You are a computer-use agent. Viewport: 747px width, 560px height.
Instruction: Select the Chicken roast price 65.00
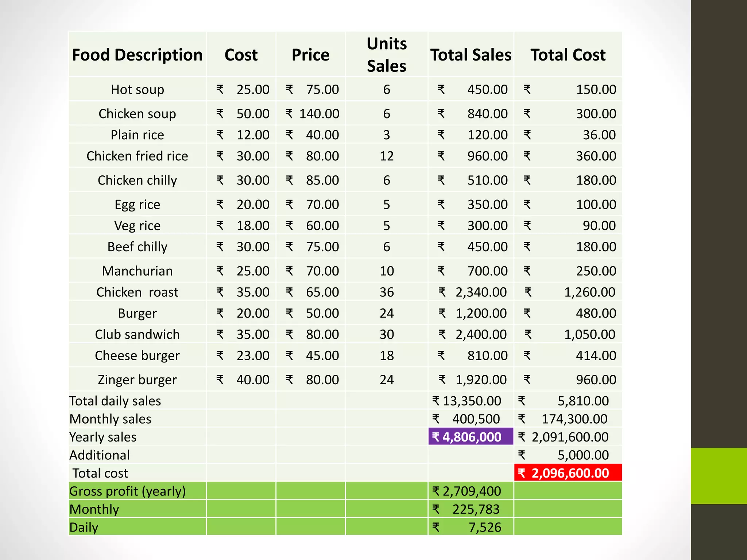click(322, 292)
